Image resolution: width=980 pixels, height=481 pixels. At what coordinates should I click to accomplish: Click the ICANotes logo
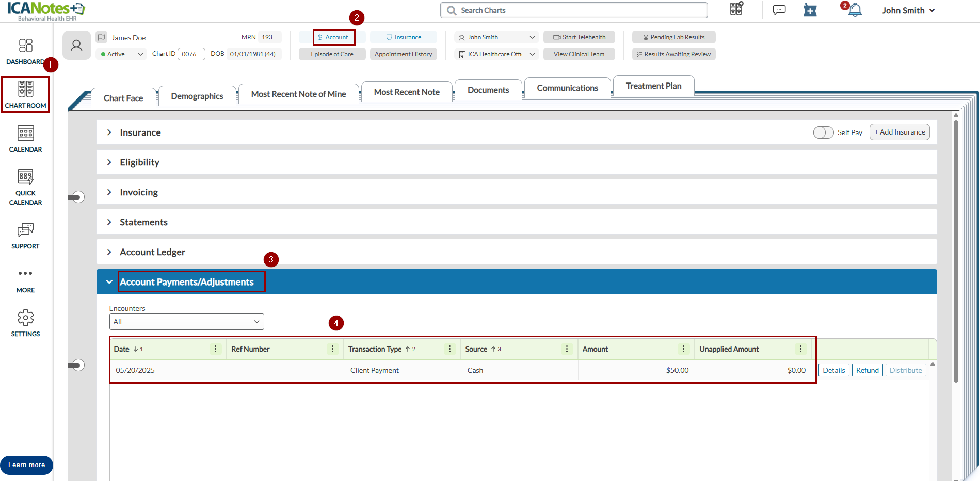(x=46, y=11)
